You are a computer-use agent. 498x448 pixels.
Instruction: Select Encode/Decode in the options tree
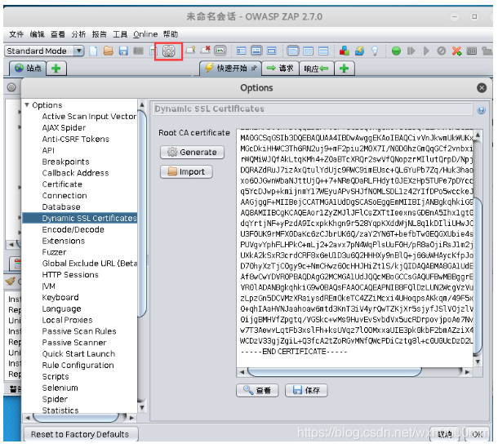pos(73,229)
